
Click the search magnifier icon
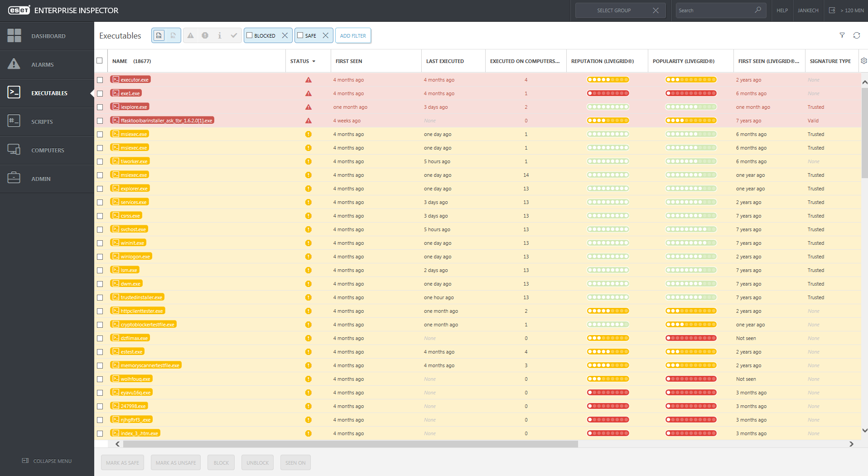[x=757, y=10]
